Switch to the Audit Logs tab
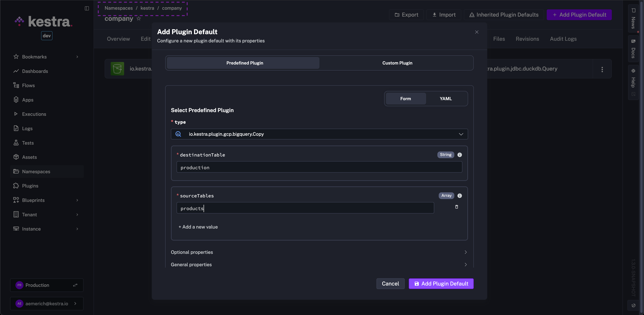Screen dimensions: 644x315 tap(563, 39)
